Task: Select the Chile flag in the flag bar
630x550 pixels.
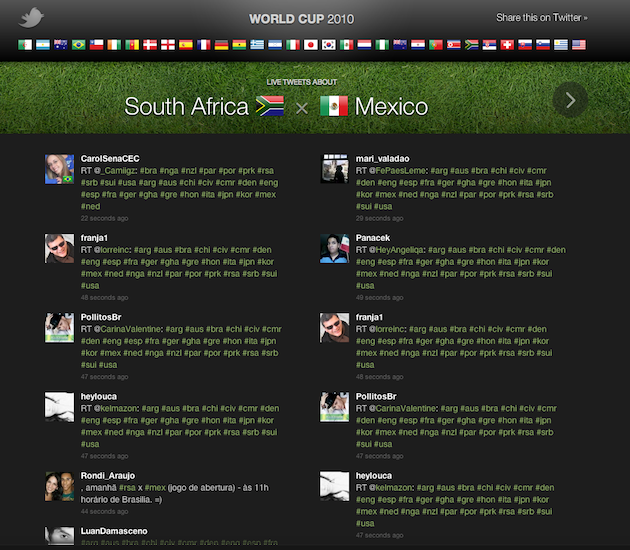Action: (x=96, y=45)
